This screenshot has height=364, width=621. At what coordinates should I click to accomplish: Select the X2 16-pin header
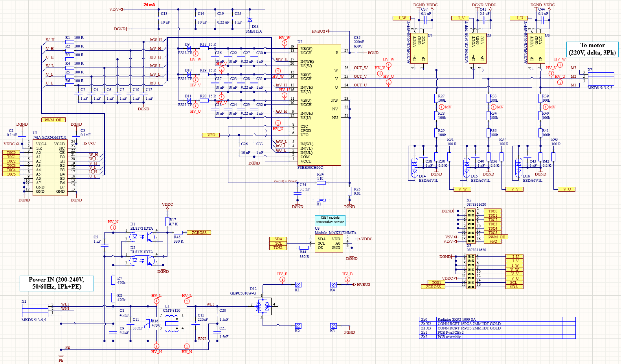(471, 226)
